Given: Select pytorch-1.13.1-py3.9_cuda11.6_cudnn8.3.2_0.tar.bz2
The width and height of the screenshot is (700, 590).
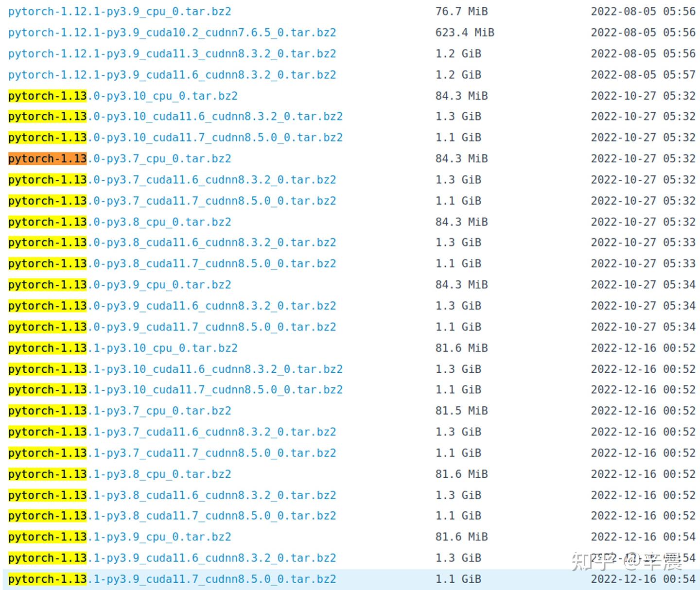Looking at the screenshot, I should 172,558.
